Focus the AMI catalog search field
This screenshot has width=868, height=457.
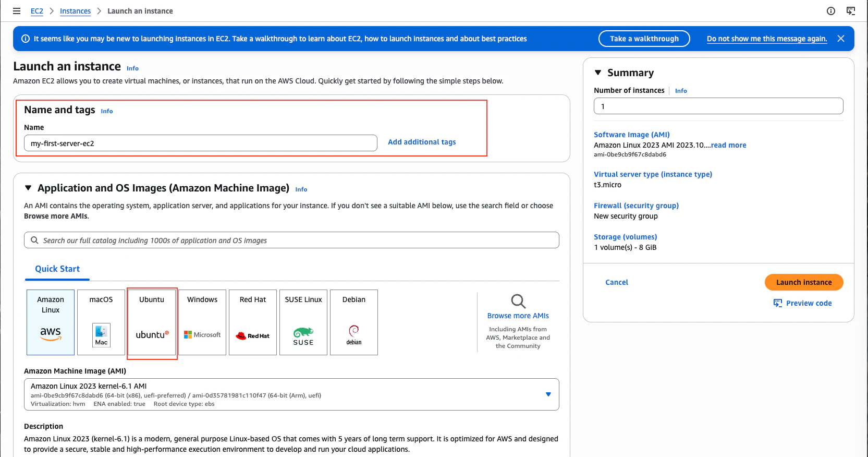(291, 240)
